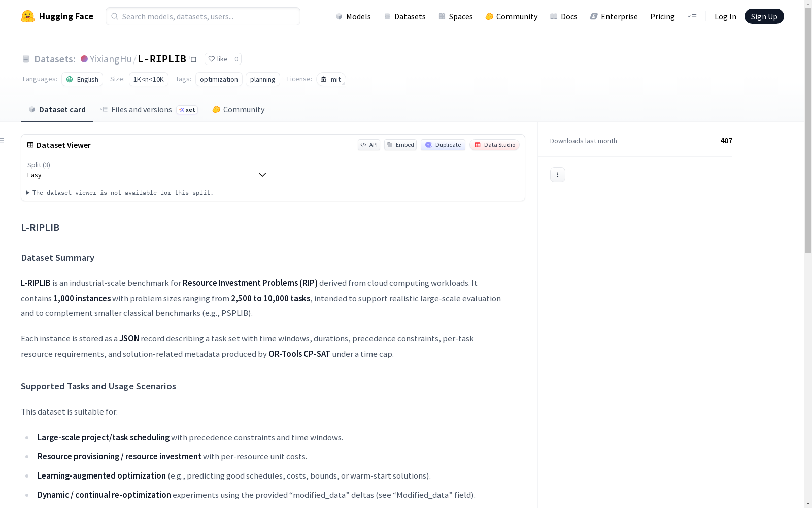
Task: Open the left sidebar table-of-contents icon
Action: [x=3, y=140]
